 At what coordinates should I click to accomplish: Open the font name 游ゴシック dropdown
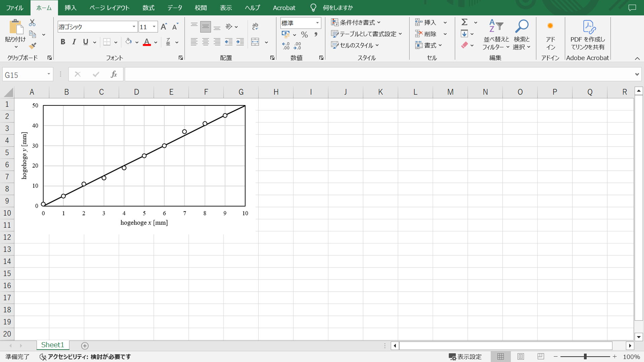(134, 27)
